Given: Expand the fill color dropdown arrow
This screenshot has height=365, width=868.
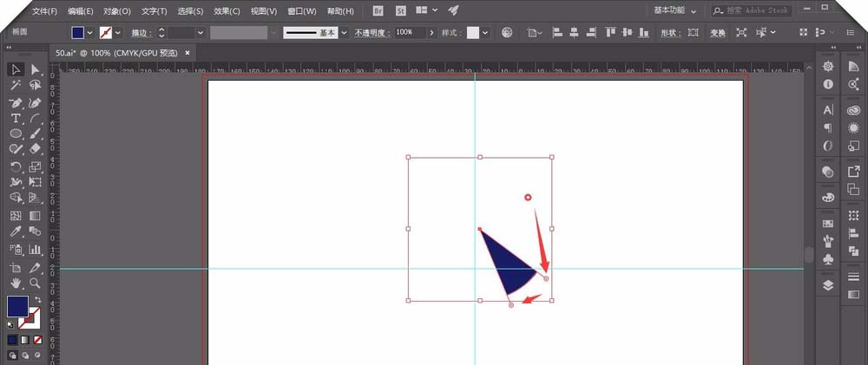Looking at the screenshot, I should pyautogui.click(x=89, y=33).
